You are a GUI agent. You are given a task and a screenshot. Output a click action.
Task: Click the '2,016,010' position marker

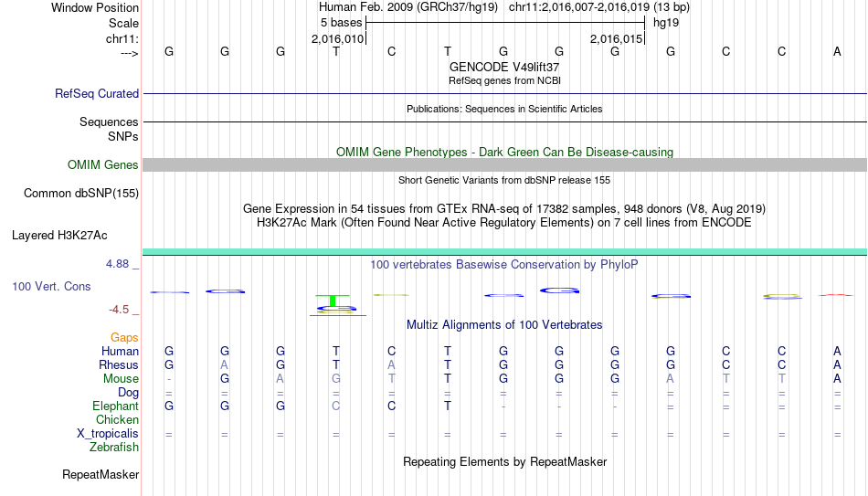pos(337,38)
